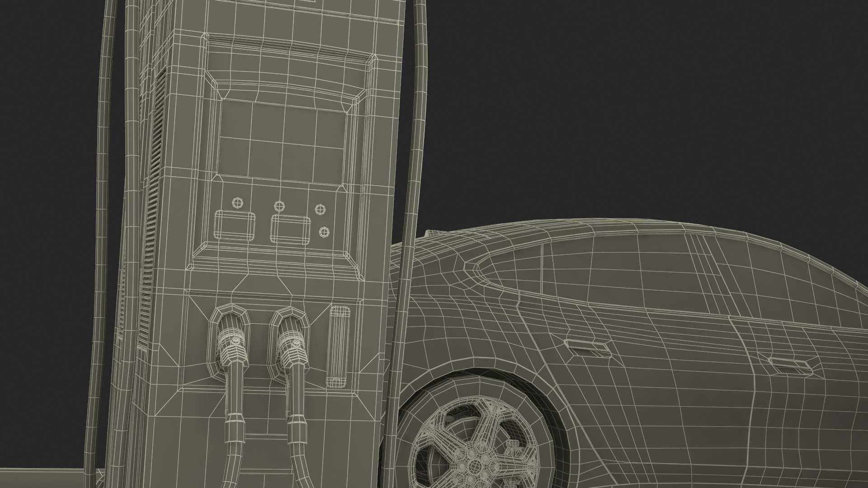868x488 pixels.
Task: Click the lowest round button on charger panel
Action: pyautogui.click(x=324, y=232)
